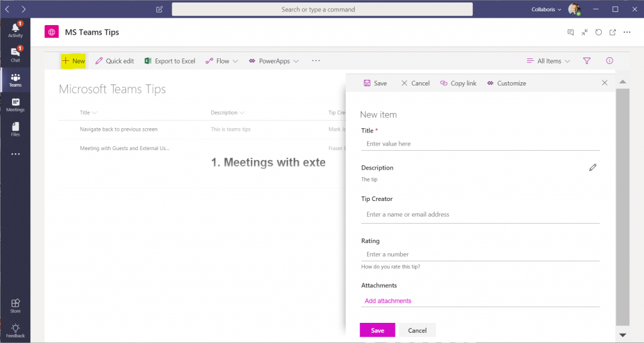644x343 pixels.
Task: Open Feedback in the sidebar
Action: [x=15, y=330]
